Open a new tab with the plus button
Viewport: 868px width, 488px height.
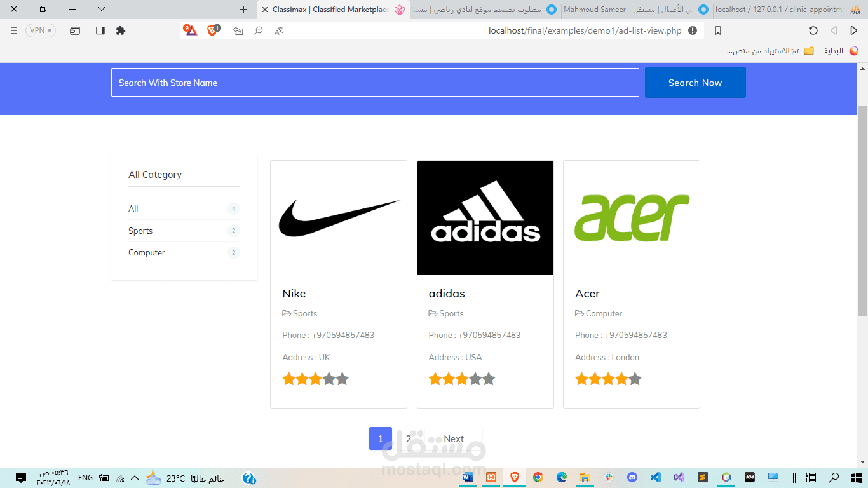coord(243,10)
